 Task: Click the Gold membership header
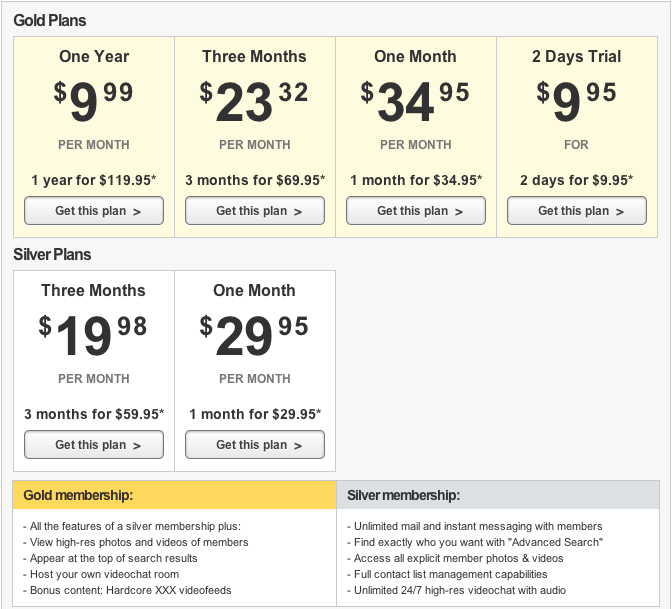click(x=174, y=495)
